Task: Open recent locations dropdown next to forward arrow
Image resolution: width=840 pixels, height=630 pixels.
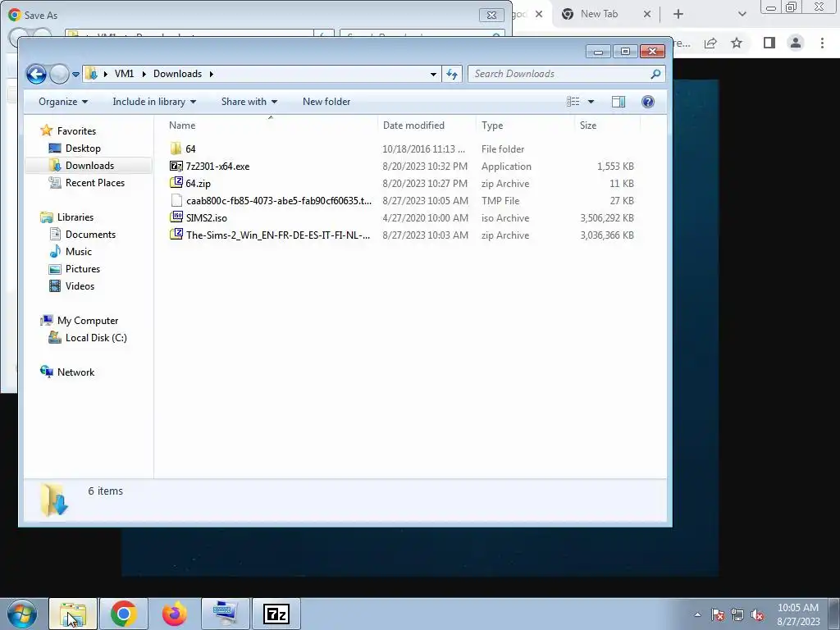Action: point(75,74)
